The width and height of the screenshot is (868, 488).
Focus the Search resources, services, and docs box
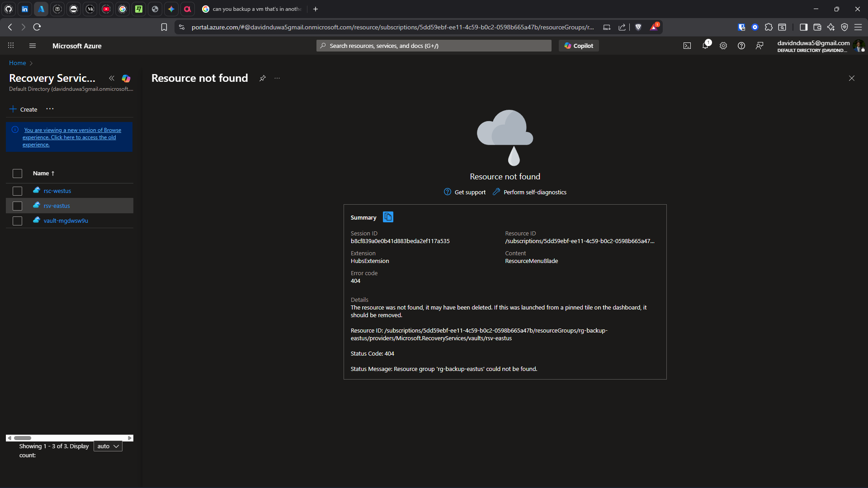pos(434,46)
